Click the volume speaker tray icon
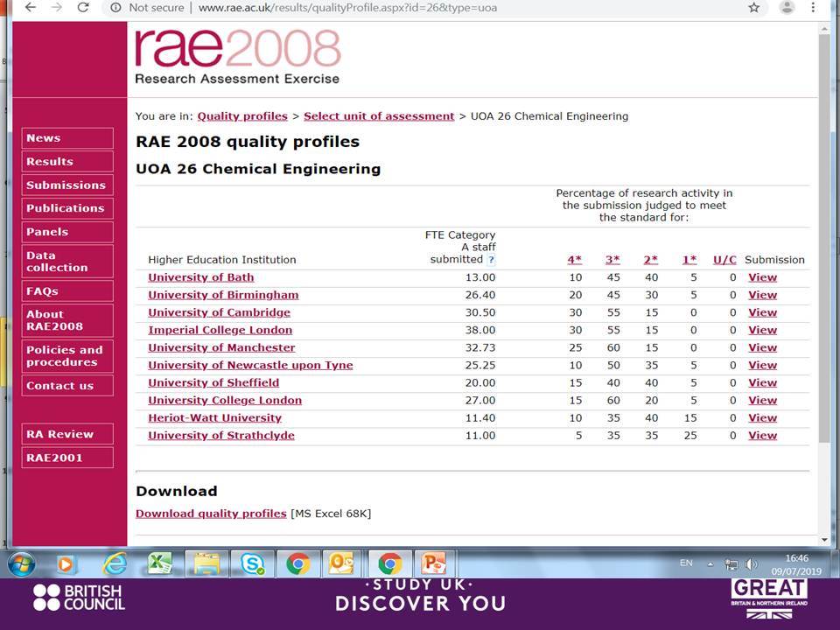Viewport: 840px width, 630px height. (x=752, y=564)
